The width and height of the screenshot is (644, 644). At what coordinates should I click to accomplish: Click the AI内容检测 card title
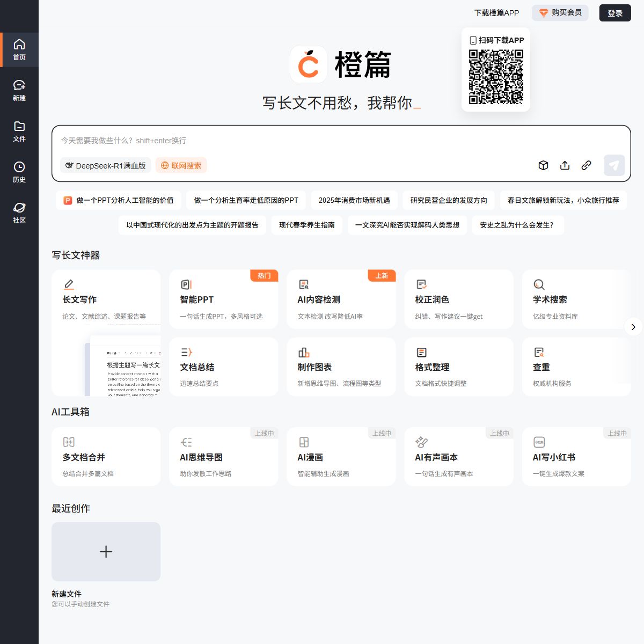pos(319,299)
